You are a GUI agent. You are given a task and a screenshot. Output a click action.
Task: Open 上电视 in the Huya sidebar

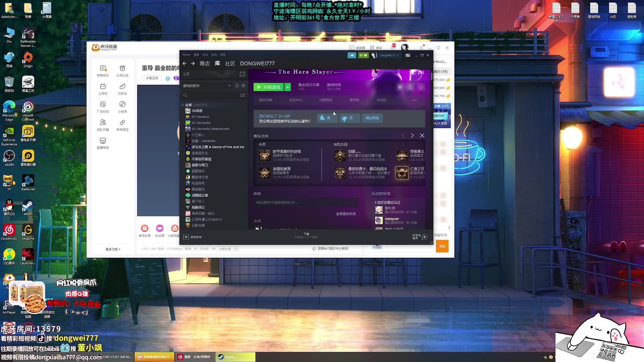pyautogui.click(x=103, y=89)
